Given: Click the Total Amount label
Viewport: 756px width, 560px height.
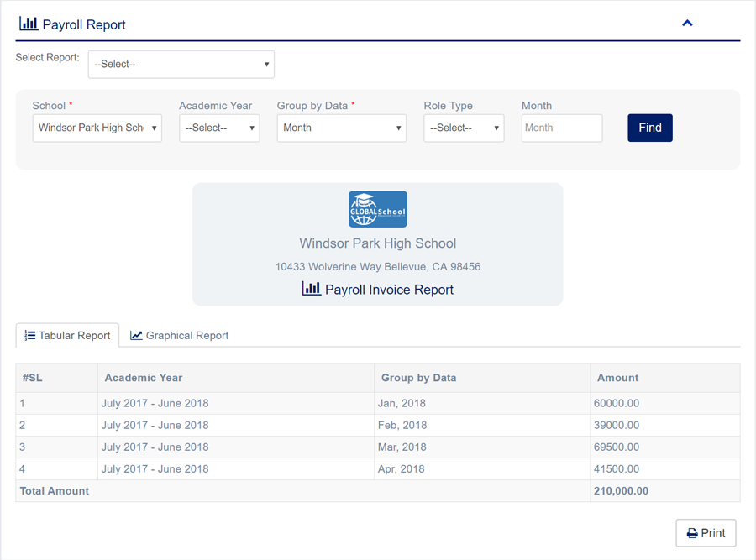Looking at the screenshot, I should click(x=55, y=491).
